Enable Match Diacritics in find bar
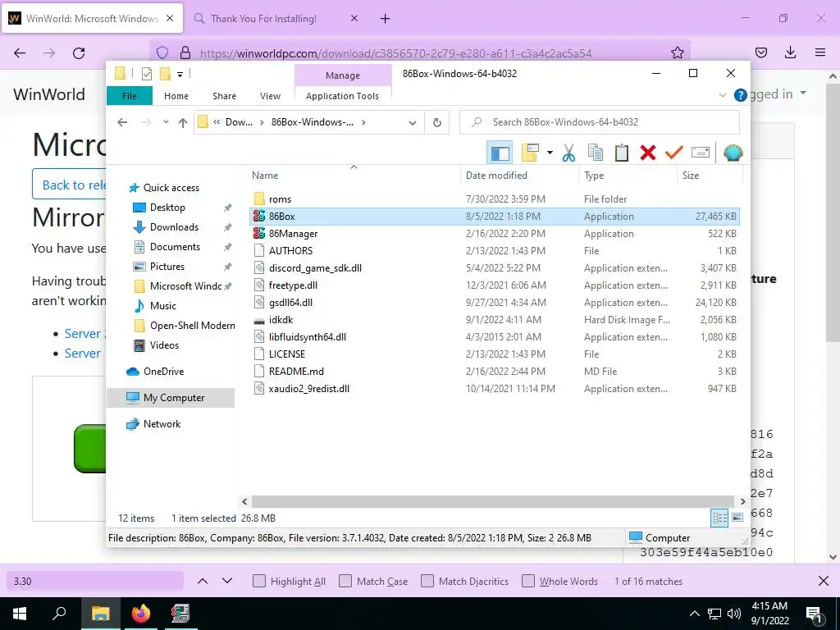This screenshot has width=840, height=630. click(427, 582)
